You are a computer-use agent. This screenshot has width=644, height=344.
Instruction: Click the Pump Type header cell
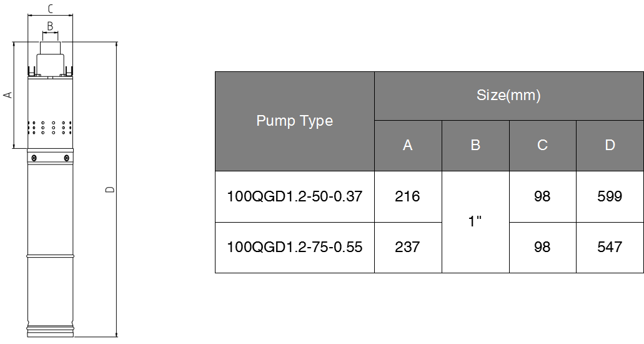[x=294, y=121]
